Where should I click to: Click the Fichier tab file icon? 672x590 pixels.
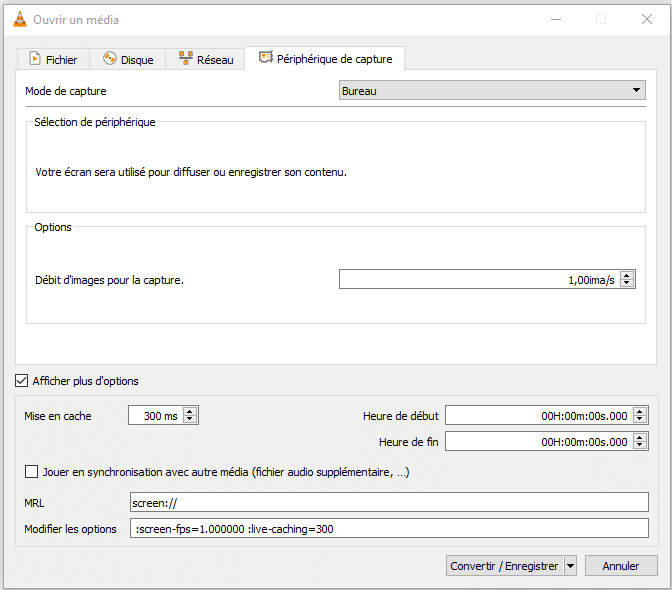pyautogui.click(x=35, y=59)
